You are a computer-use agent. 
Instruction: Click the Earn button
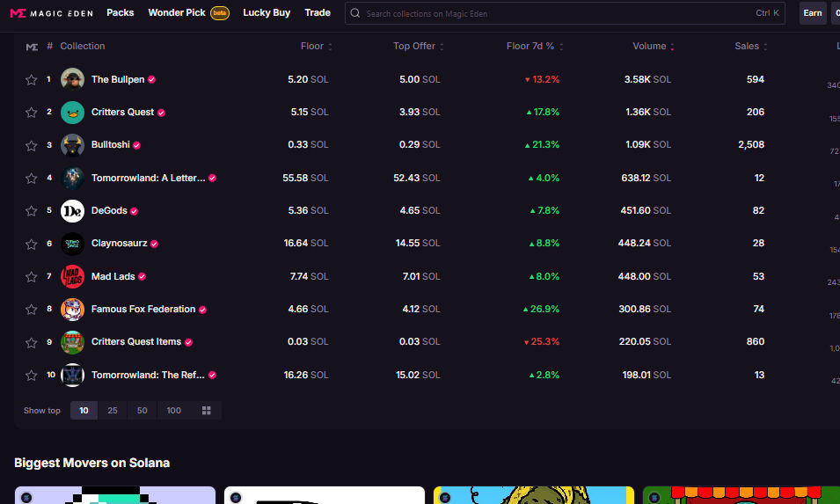(813, 13)
